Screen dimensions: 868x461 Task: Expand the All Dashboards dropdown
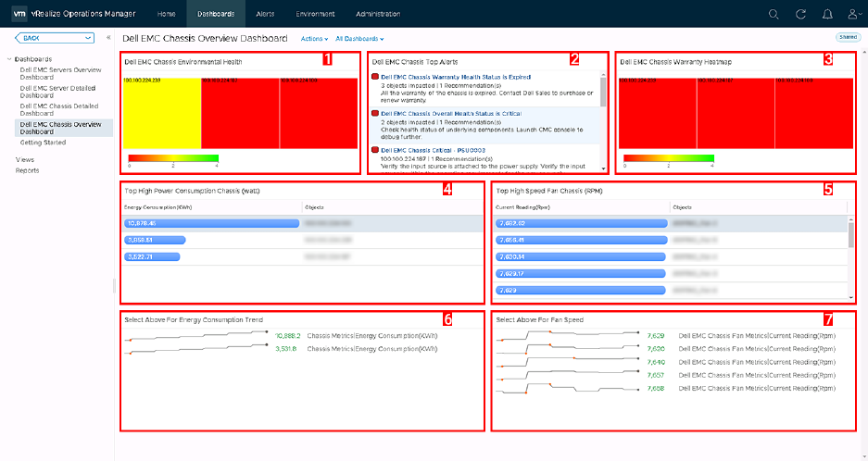click(x=359, y=39)
